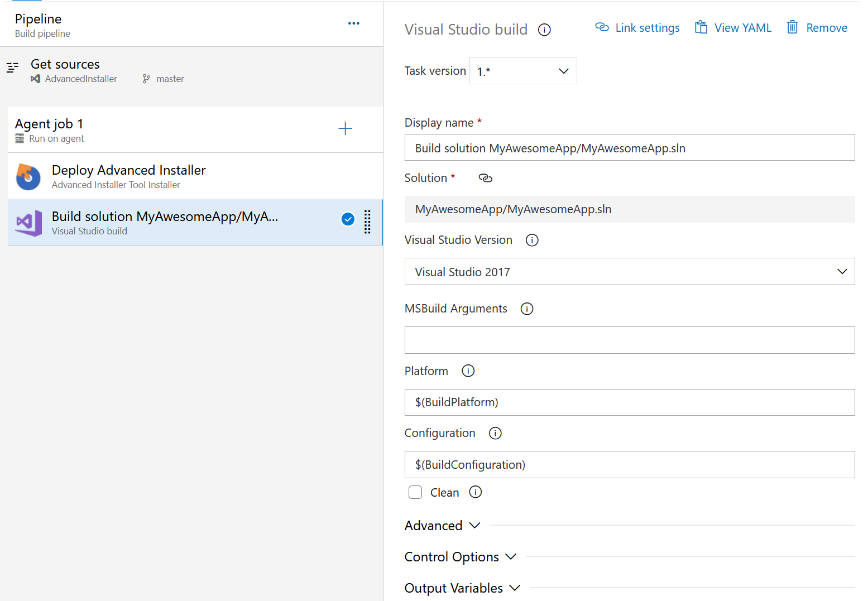This screenshot has height=601, width=868.
Task: Select the Agent job 1 item
Action: (195, 129)
